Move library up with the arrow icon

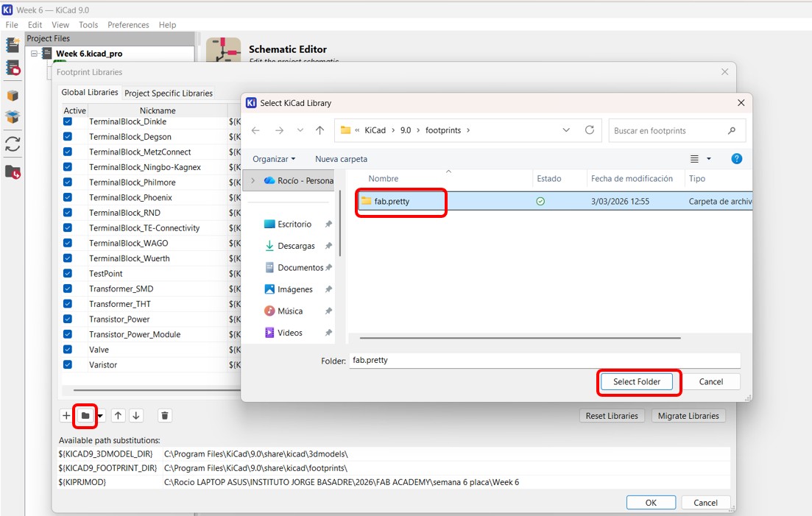click(118, 416)
